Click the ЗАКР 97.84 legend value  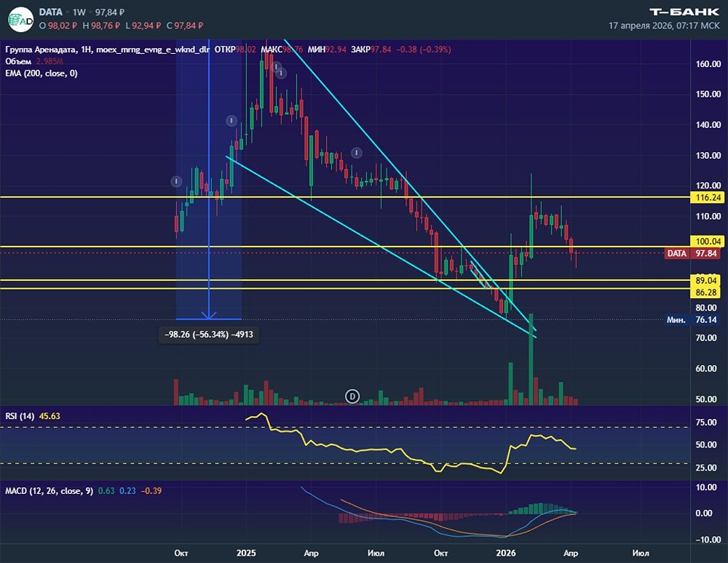coord(371,49)
